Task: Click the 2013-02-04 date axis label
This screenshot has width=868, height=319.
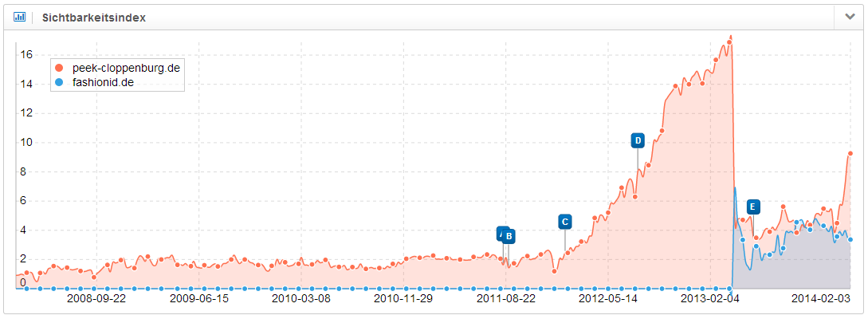Action: 711,300
